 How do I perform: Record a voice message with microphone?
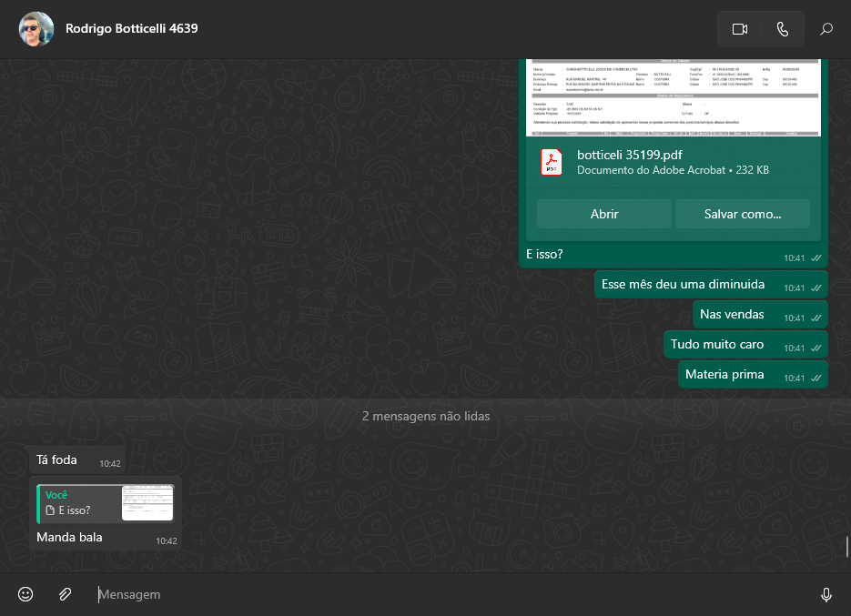[x=826, y=594]
